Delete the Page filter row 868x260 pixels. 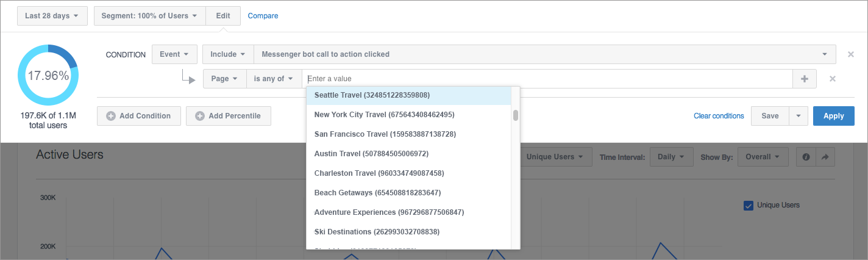coord(832,79)
